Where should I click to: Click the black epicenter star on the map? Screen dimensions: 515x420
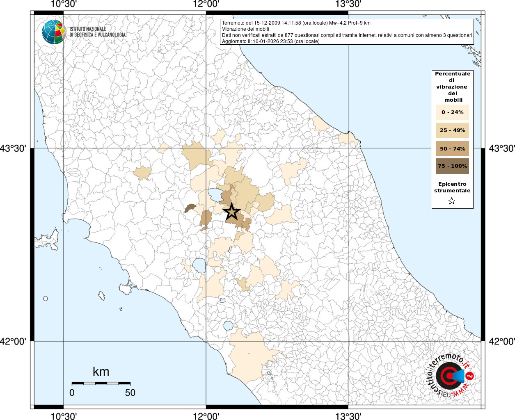231,212
